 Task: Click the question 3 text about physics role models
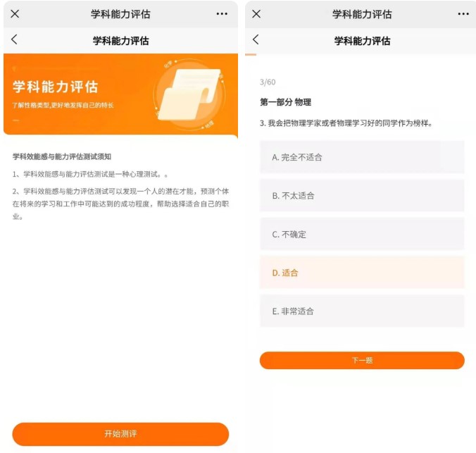tap(345, 123)
